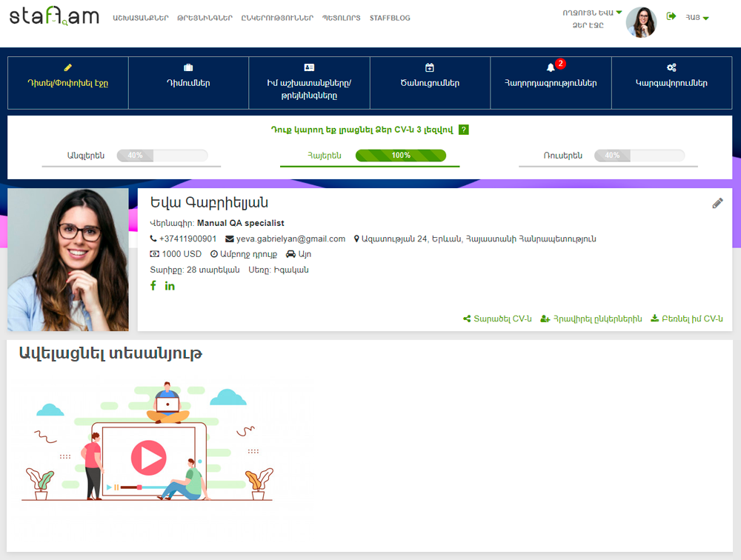The height and width of the screenshot is (560, 741).
Task: Click the staff.am logo
Action: click(x=54, y=16)
